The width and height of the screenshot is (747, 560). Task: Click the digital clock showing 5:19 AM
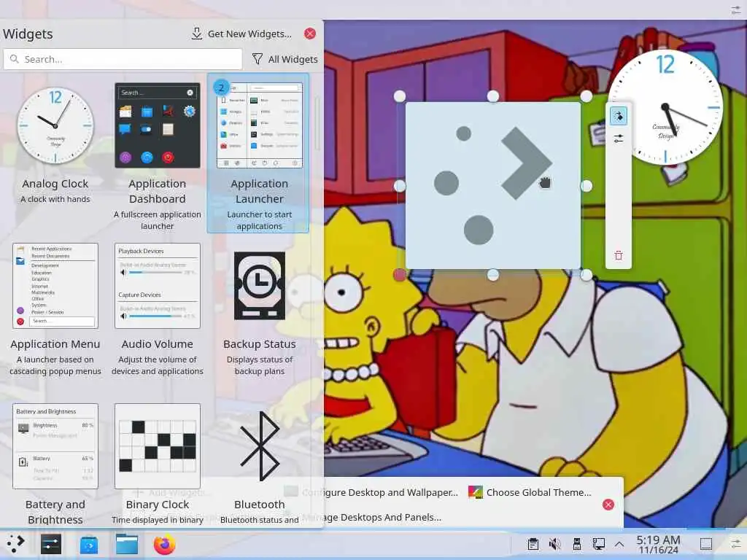click(x=659, y=544)
